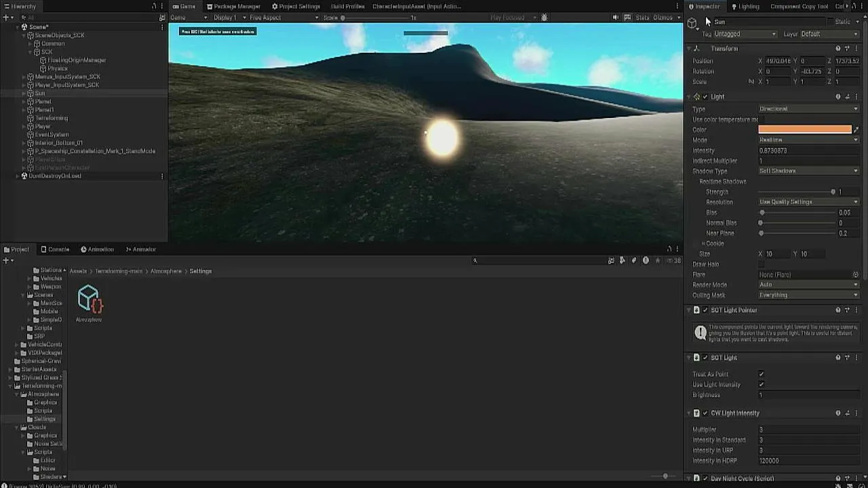Toggle Use Light Intensity checkbox
The height and width of the screenshot is (488, 868).
point(762,384)
